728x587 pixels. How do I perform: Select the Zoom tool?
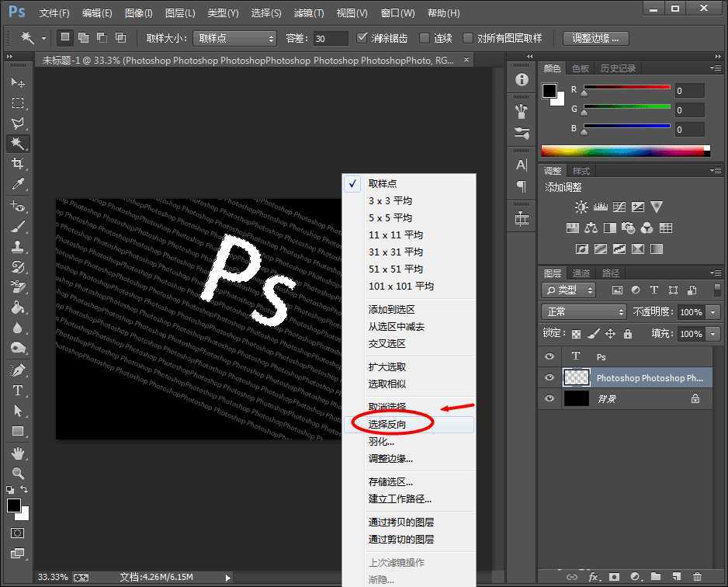coord(17,471)
